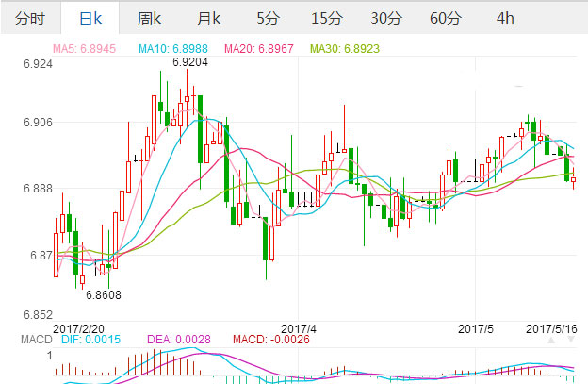The height and width of the screenshot is (384, 588).
Task: Click the MA30: 6.8923 legend label
Action: point(345,49)
